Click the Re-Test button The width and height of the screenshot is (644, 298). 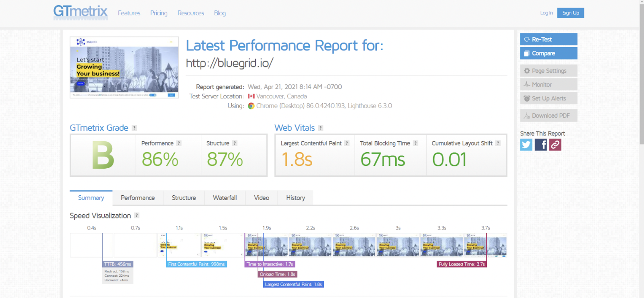[549, 39]
